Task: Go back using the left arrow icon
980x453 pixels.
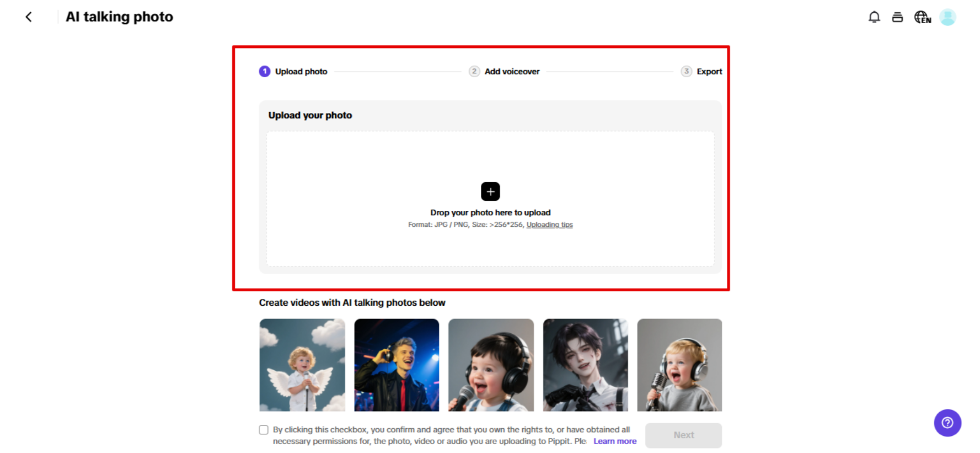Action: coord(29,17)
